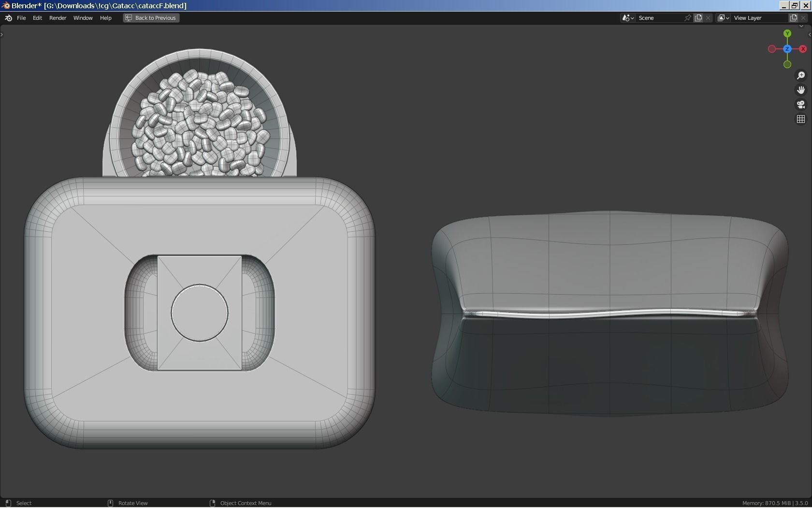This screenshot has width=812, height=508.
Task: Click the Select mouse hint icon
Action: (x=8, y=503)
